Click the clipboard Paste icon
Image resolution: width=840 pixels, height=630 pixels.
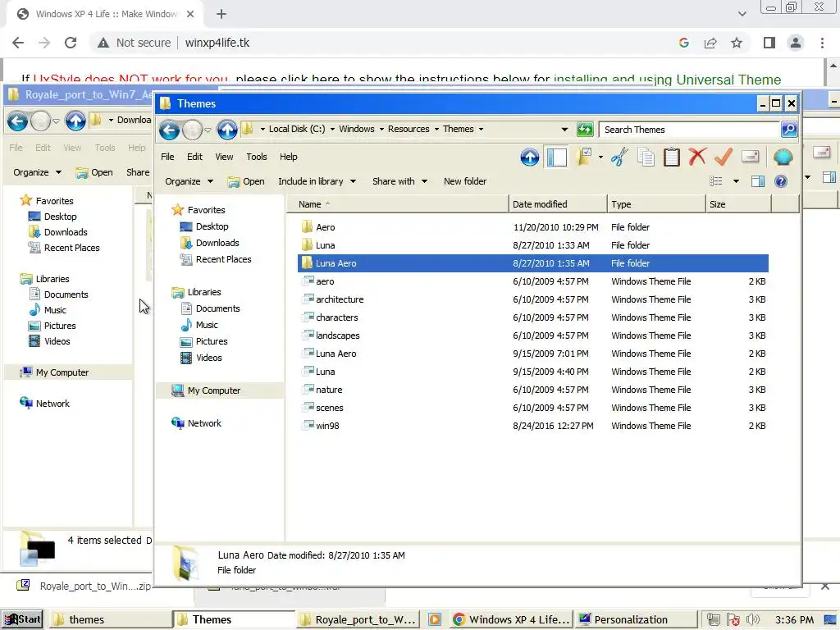point(671,157)
